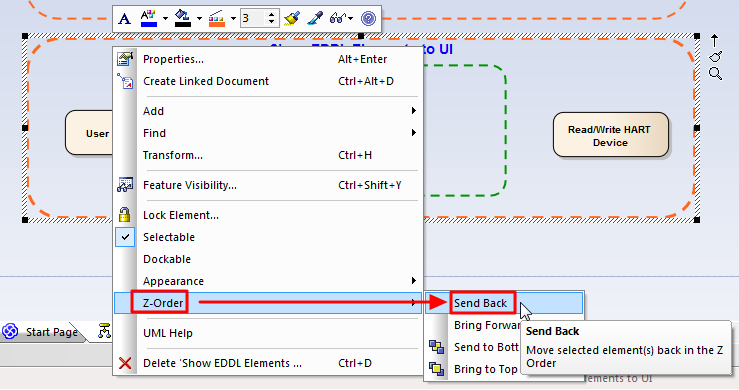Click the Feature Visibility icon
The height and width of the screenshot is (390, 739).
tap(125, 185)
